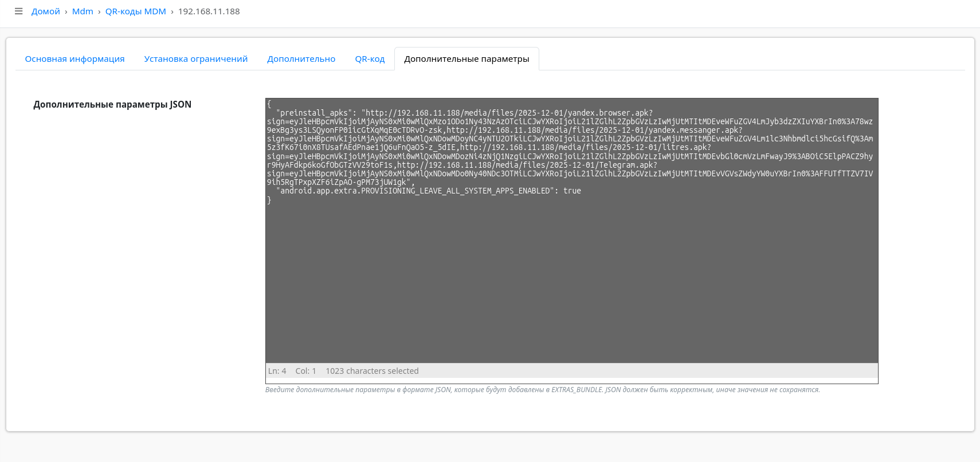Click the closing brace of JSON
Screen dimensions: 980x462
269,200
